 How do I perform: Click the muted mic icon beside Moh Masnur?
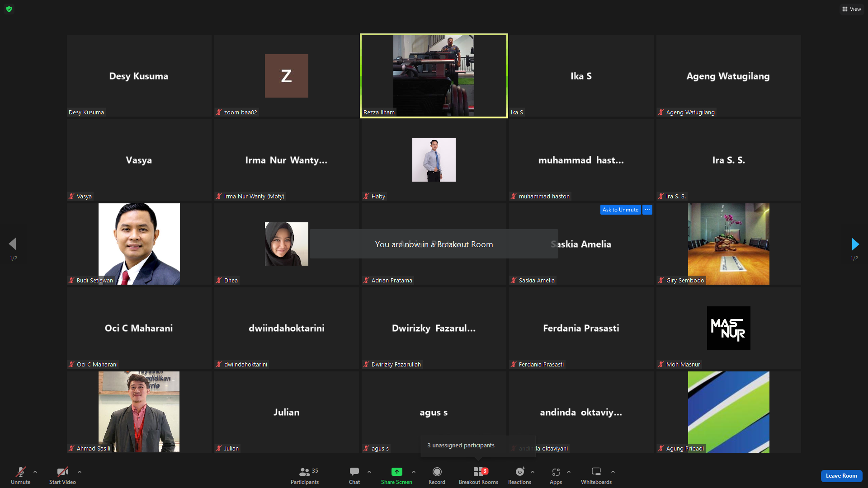(661, 364)
